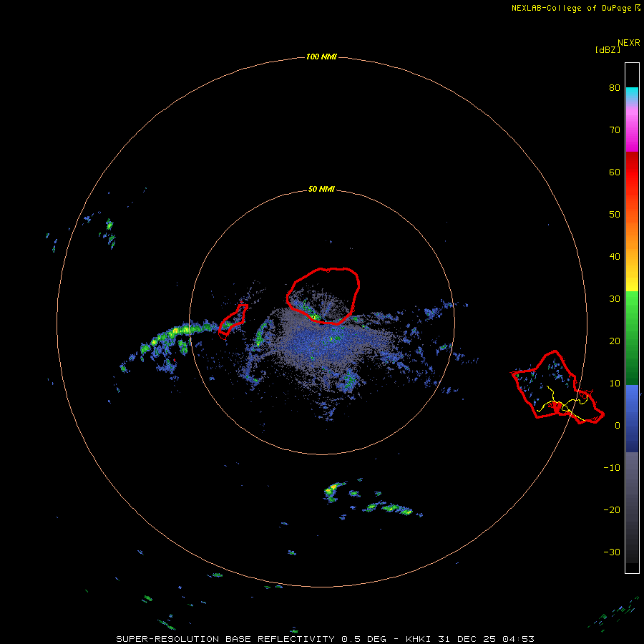Screen dimensions: 644x644
Task: Click the NEXR legend label
Action: pos(628,43)
